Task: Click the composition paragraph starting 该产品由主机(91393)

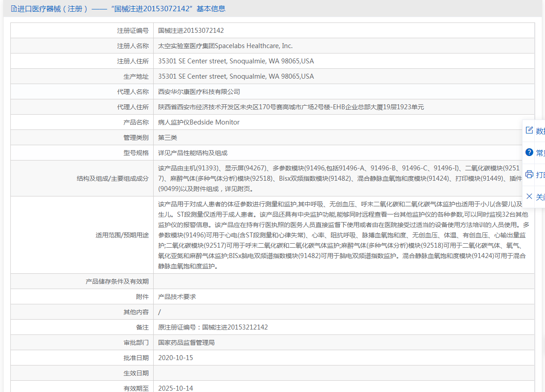Action: (340, 178)
